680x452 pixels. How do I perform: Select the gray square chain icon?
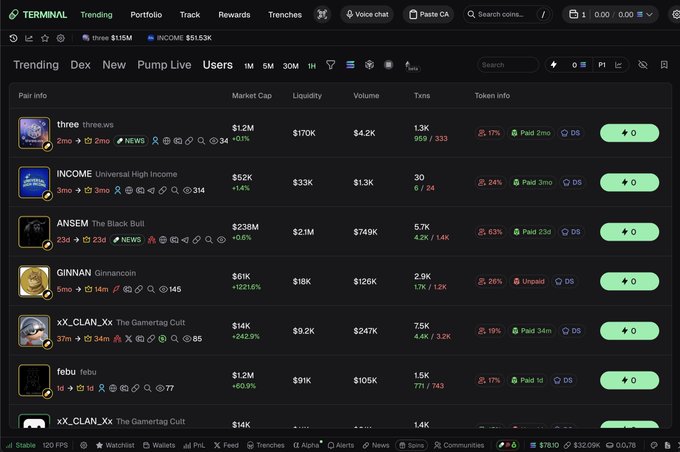tap(389, 65)
